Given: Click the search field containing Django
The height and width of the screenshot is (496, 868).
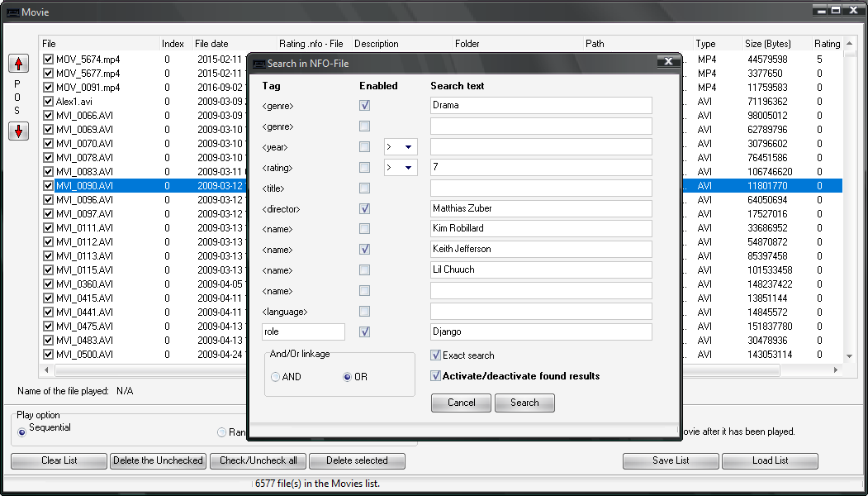Looking at the screenshot, I should click(x=542, y=332).
